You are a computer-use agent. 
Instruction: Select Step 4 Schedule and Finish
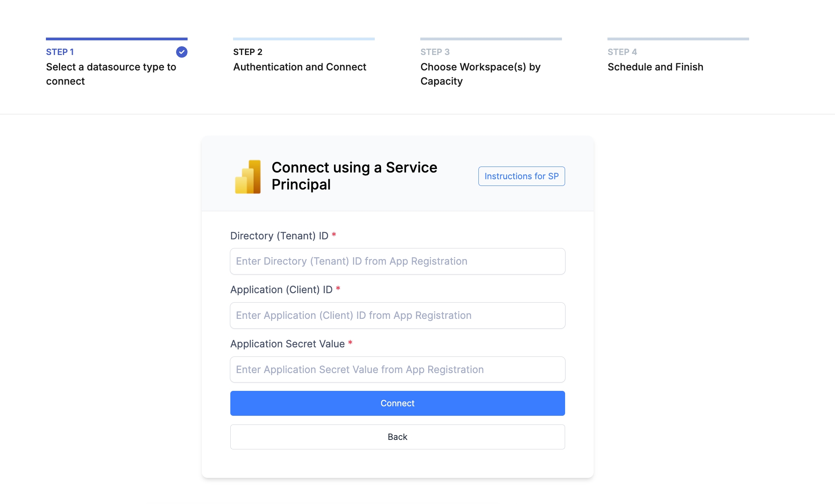655,67
